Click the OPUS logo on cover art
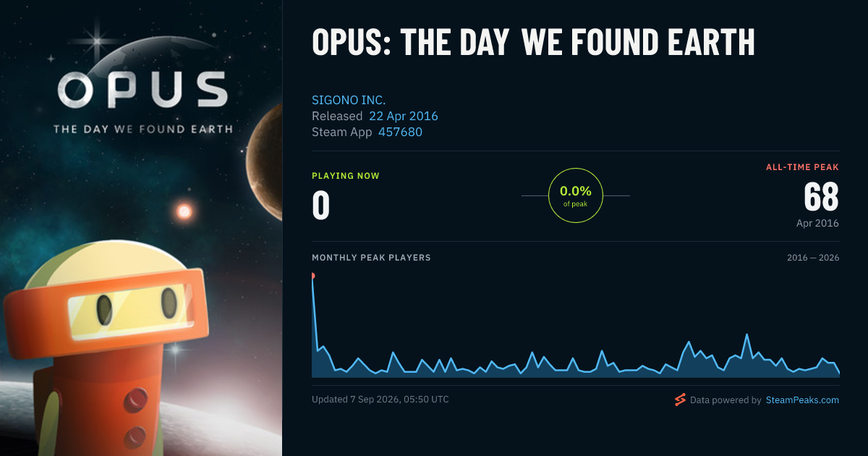The image size is (868, 456). click(x=142, y=101)
